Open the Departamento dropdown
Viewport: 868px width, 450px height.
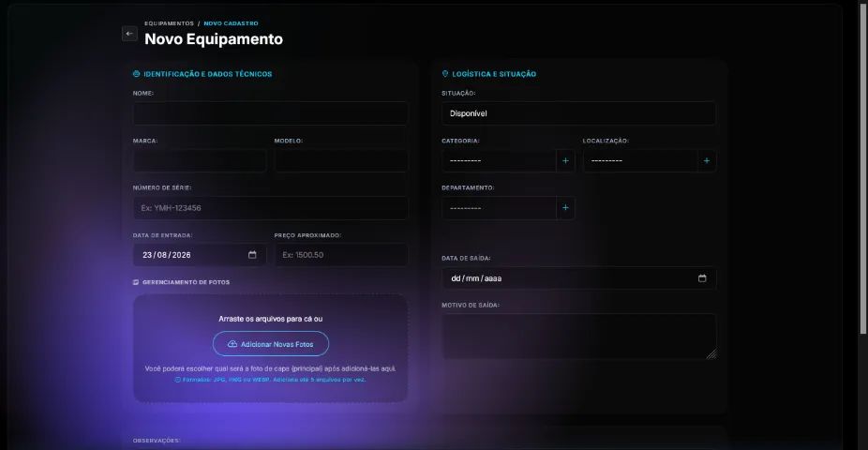point(499,208)
